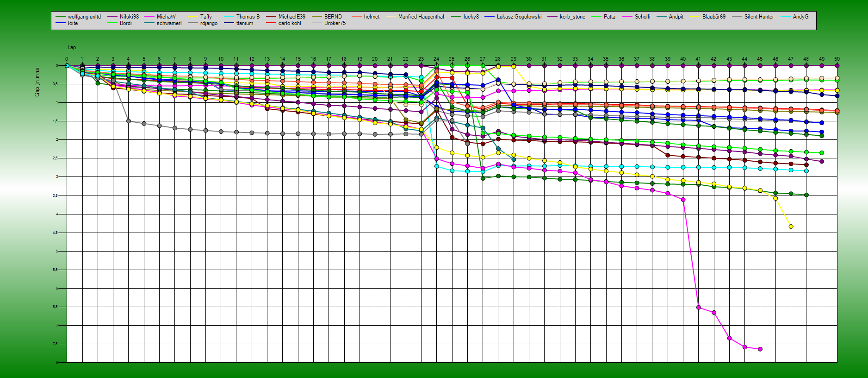Image resolution: width=868 pixels, height=378 pixels.
Task: Click lap number 24 on the axis
Action: pyautogui.click(x=436, y=59)
